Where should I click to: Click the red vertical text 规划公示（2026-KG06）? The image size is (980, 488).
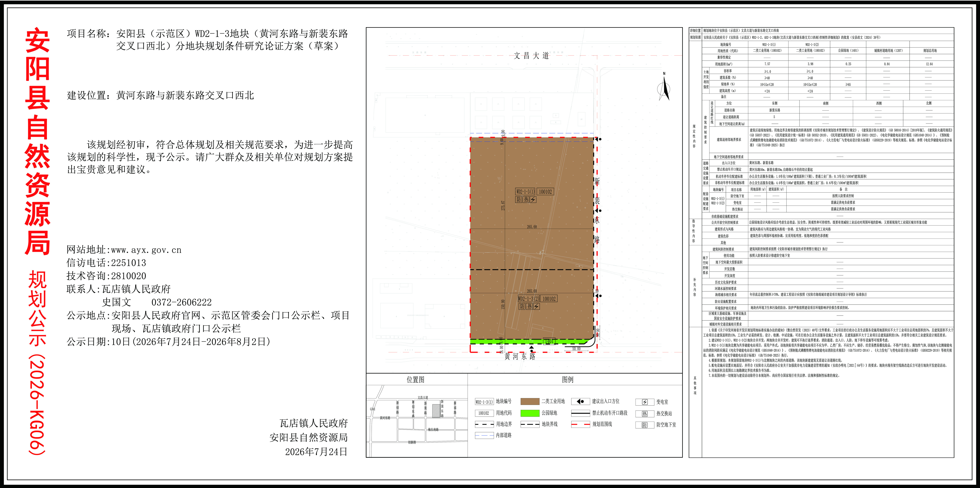click(x=37, y=363)
